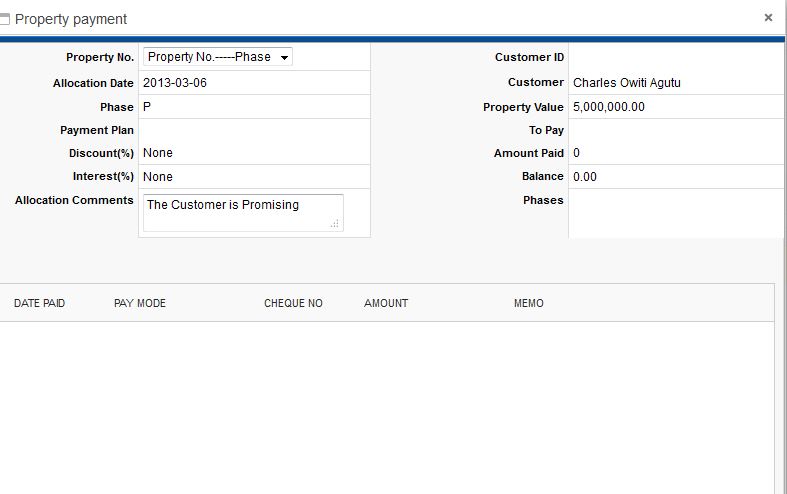Close the Property payment dialog
Image resolution: width=787 pixels, height=494 pixels.
point(768,18)
